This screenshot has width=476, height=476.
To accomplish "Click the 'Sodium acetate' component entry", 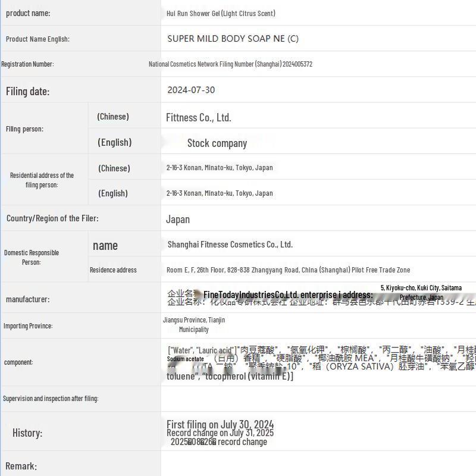I will point(185,359).
